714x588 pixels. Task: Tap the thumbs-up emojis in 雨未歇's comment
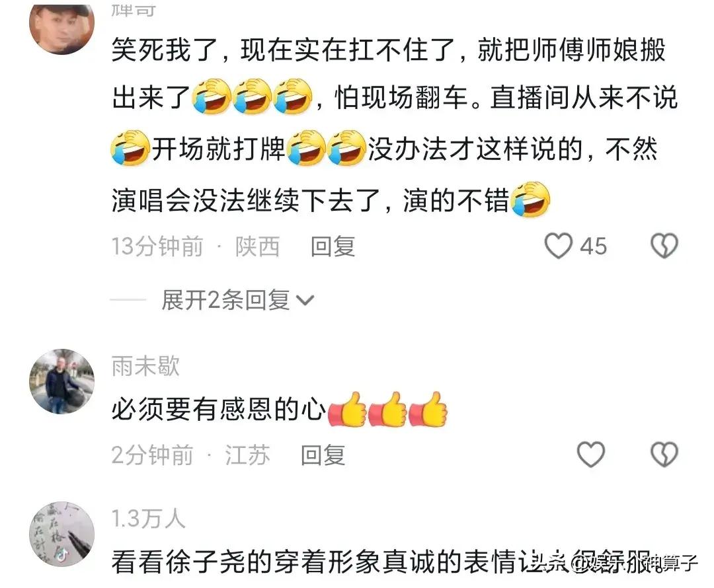pyautogui.click(x=388, y=409)
